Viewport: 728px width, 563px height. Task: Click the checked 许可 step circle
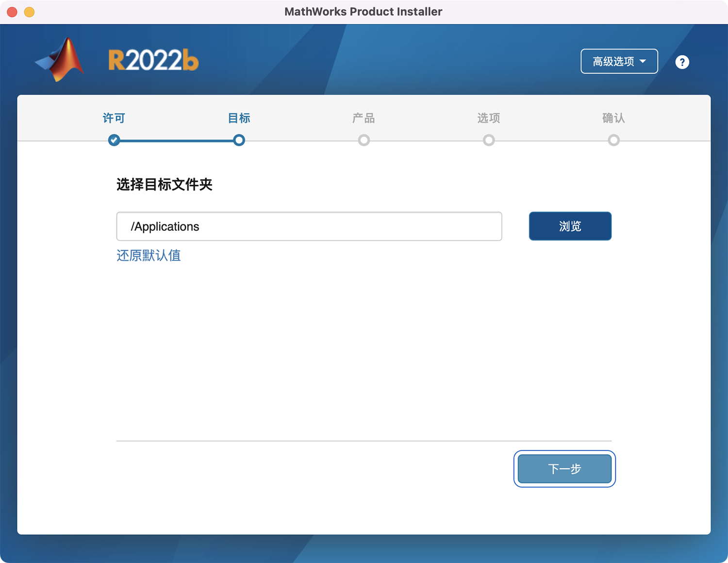point(114,140)
